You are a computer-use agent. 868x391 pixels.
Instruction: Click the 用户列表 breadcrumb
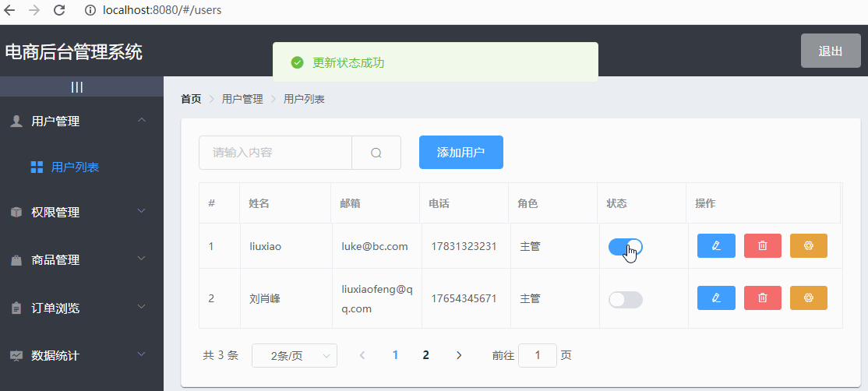(304, 100)
